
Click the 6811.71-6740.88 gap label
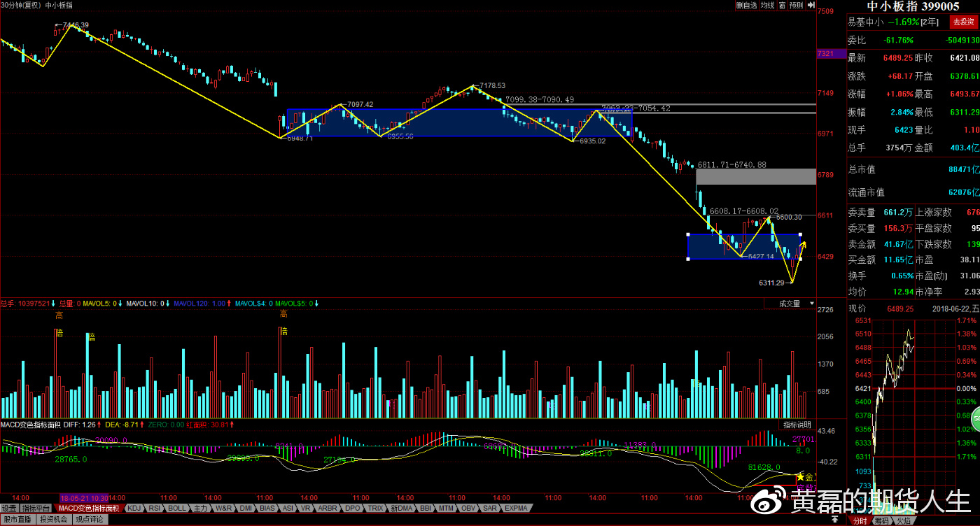click(731, 164)
